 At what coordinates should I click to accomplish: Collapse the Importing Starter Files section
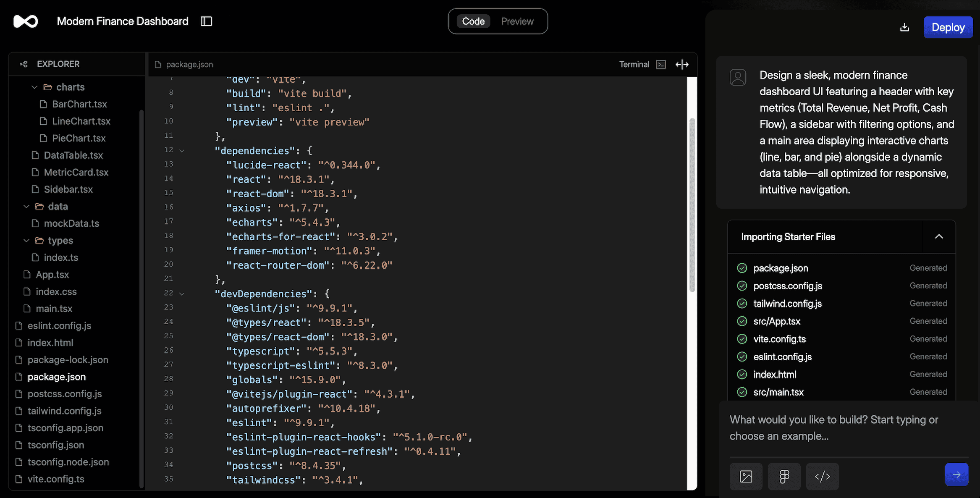pos(939,237)
